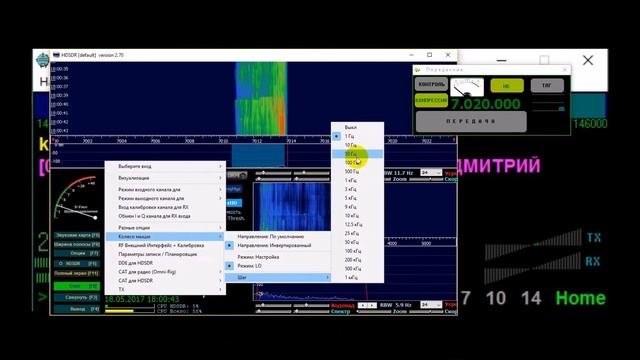Click the Полный экран [F11] button
Image resolution: width=640 pixels, height=360 pixels.
pos(77,273)
